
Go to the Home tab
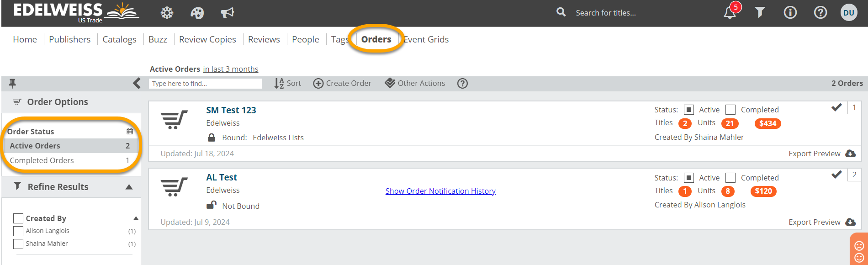pos(25,39)
